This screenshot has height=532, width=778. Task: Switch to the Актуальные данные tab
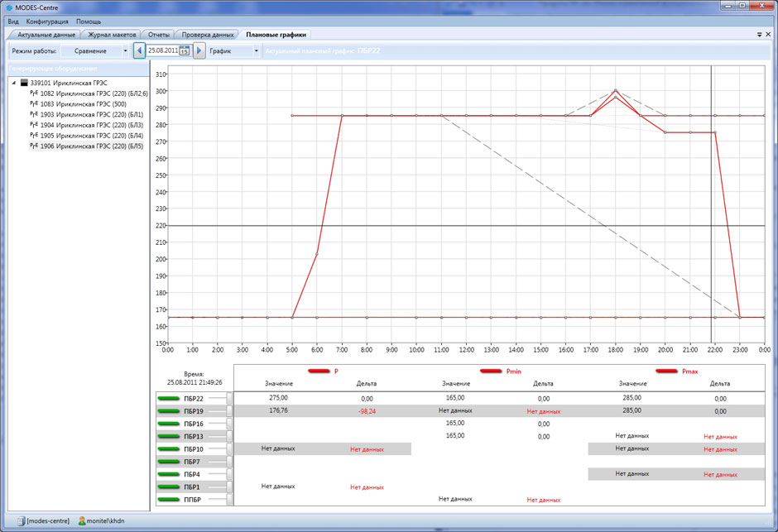point(46,35)
